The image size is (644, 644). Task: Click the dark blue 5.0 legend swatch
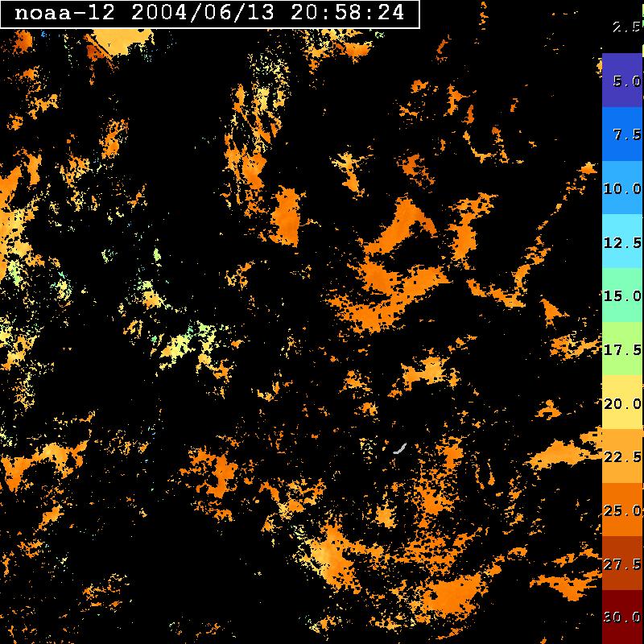point(621,80)
